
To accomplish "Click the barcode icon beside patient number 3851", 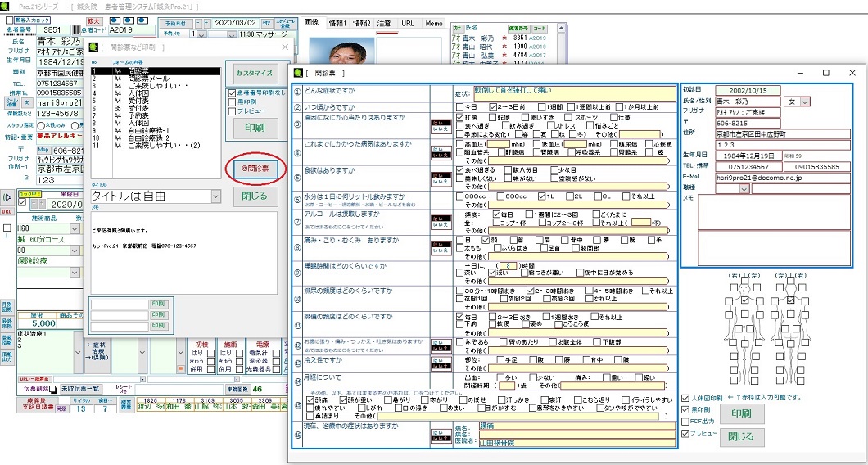I will 77,29.
